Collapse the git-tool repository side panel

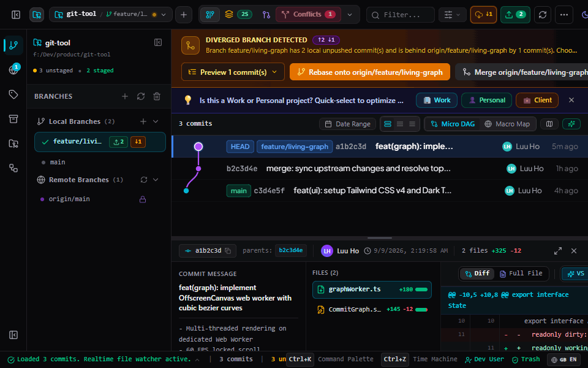(x=158, y=42)
